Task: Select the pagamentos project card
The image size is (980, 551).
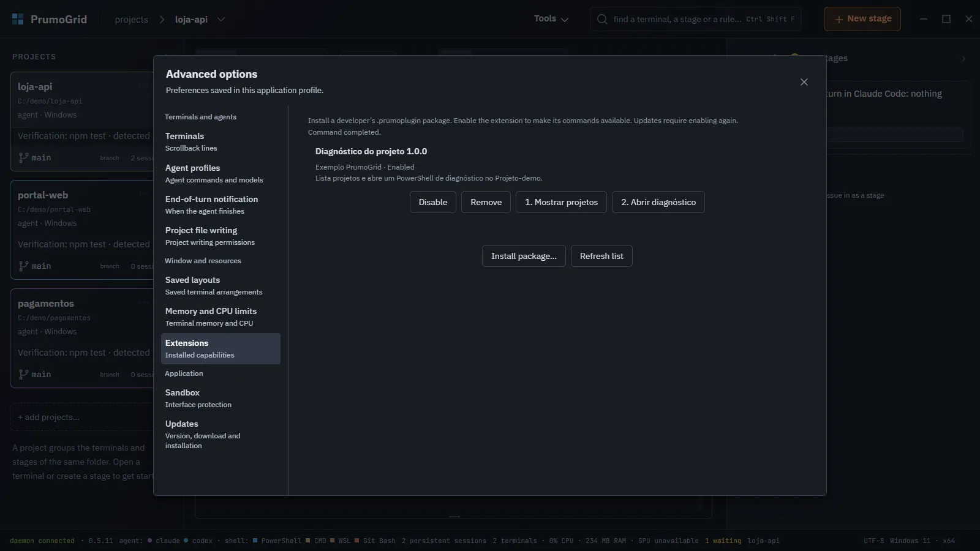Action: (x=81, y=338)
